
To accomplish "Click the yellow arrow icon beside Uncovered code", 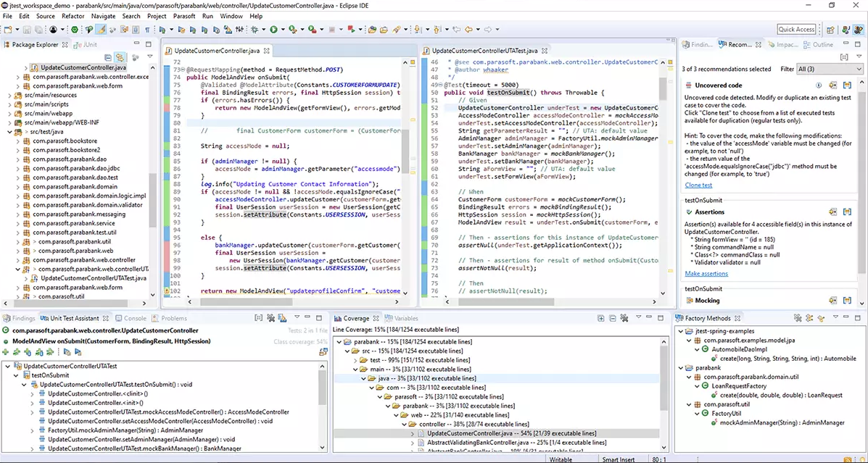I will [x=832, y=85].
